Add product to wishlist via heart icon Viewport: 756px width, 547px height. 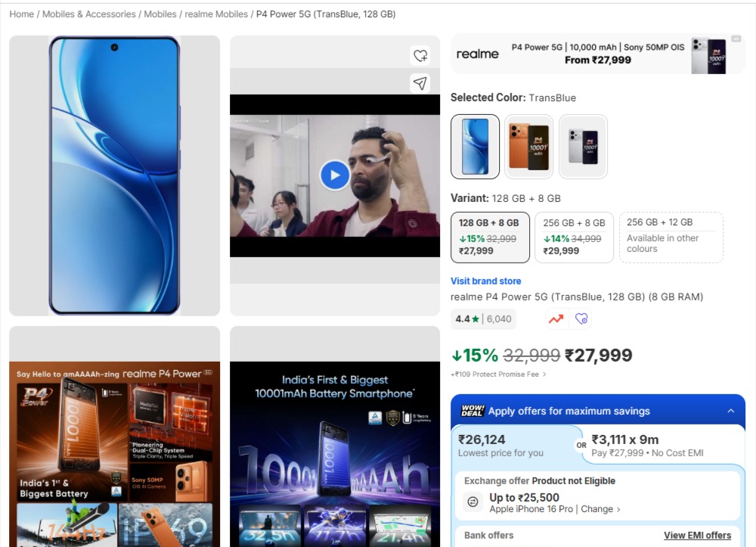(x=420, y=55)
